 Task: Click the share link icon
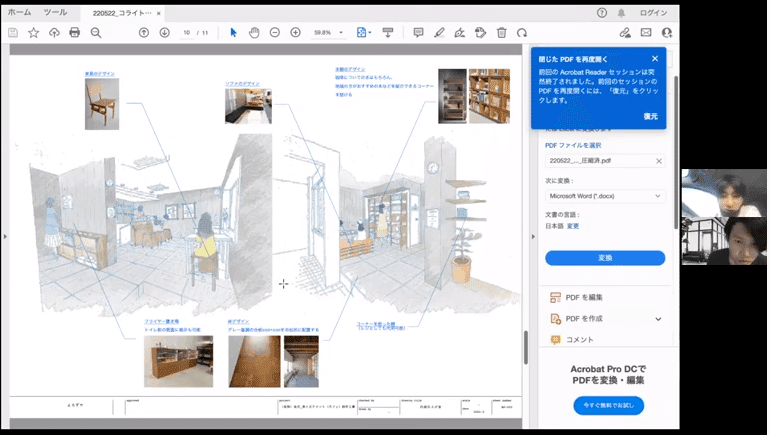click(625, 33)
